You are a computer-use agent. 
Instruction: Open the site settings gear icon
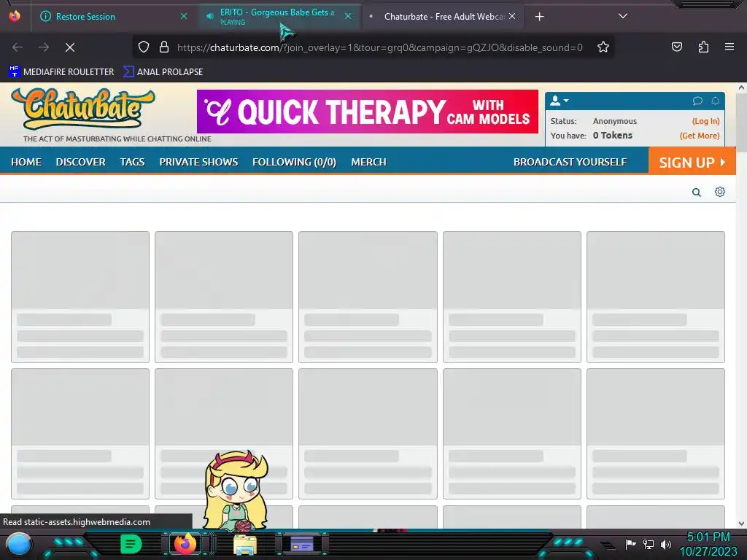click(720, 192)
